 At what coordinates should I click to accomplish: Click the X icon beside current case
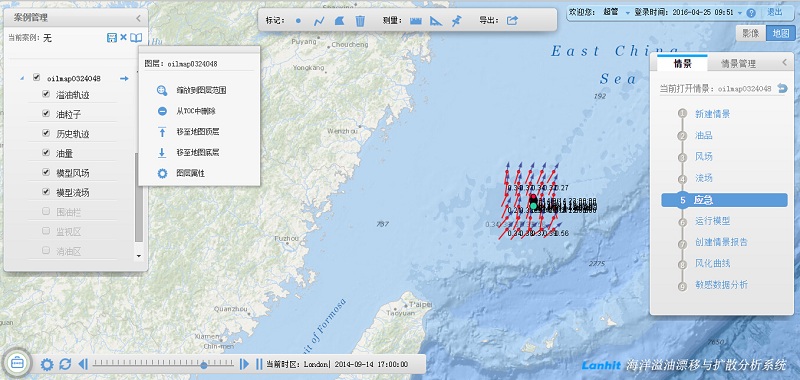click(x=123, y=38)
